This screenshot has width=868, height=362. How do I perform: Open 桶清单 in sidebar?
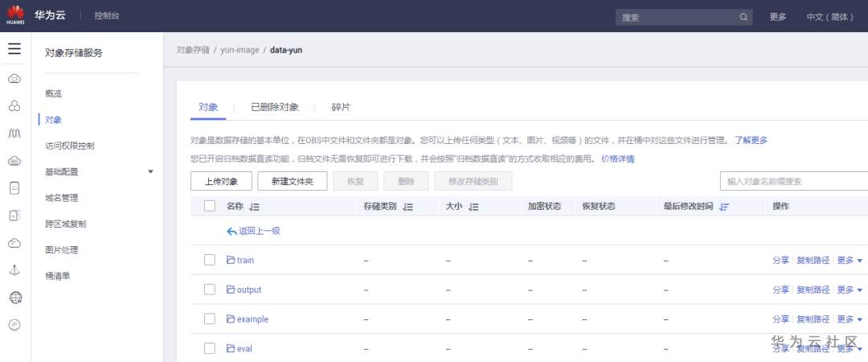[58, 276]
